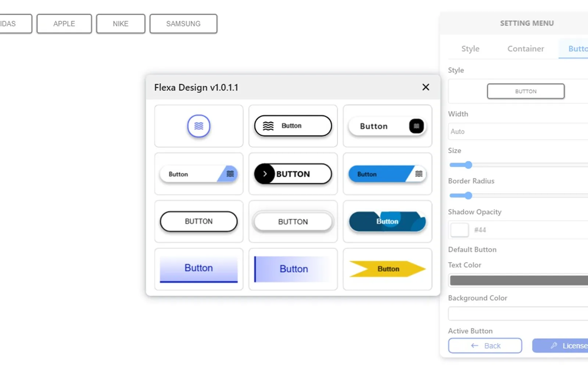Switch to the Style tab
Image resolution: width=588 pixels, height=368 pixels.
point(470,49)
